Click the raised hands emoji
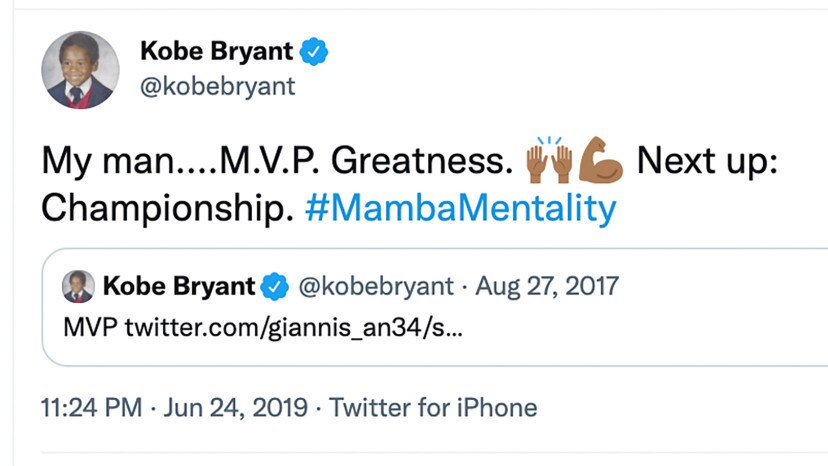Screen dimensions: 828x466 (549, 160)
